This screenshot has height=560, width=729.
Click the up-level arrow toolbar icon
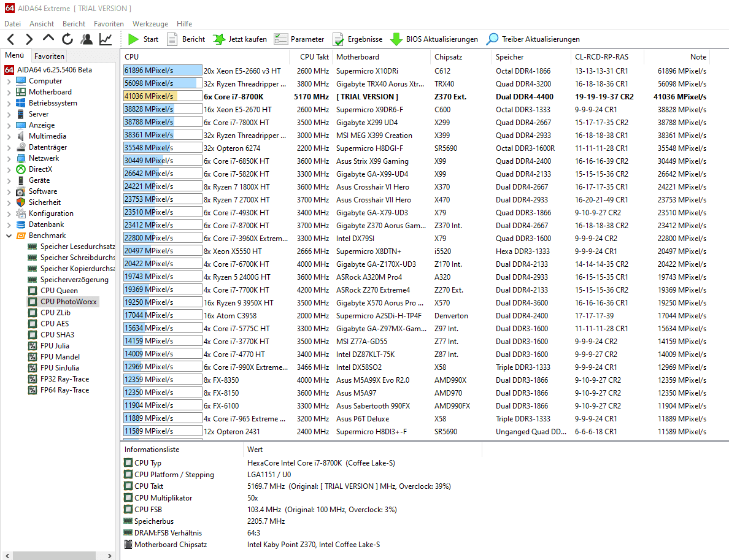click(48, 39)
